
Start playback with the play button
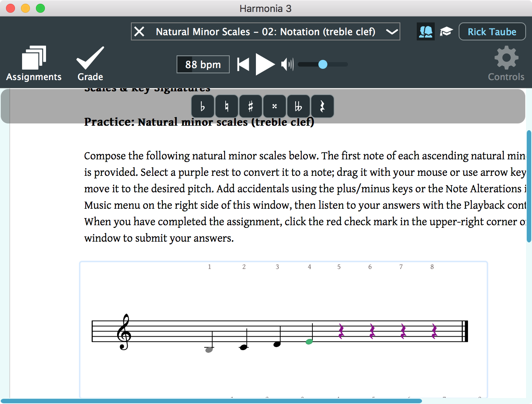point(265,64)
